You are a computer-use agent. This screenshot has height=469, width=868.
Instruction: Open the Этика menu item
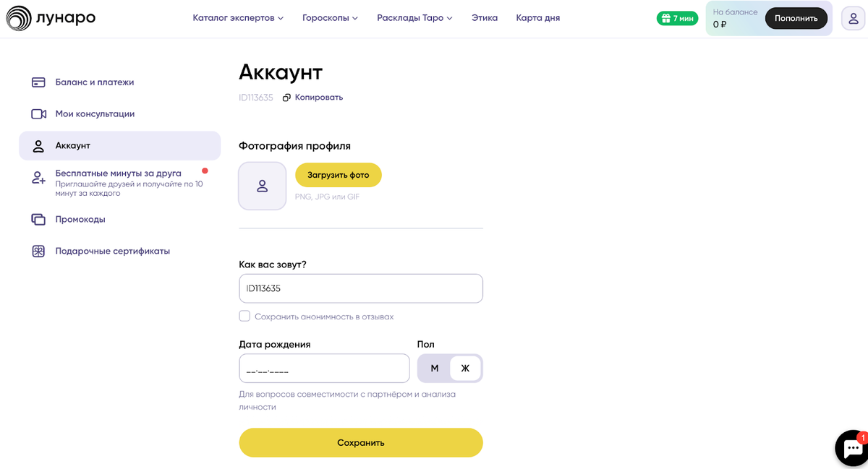point(485,18)
